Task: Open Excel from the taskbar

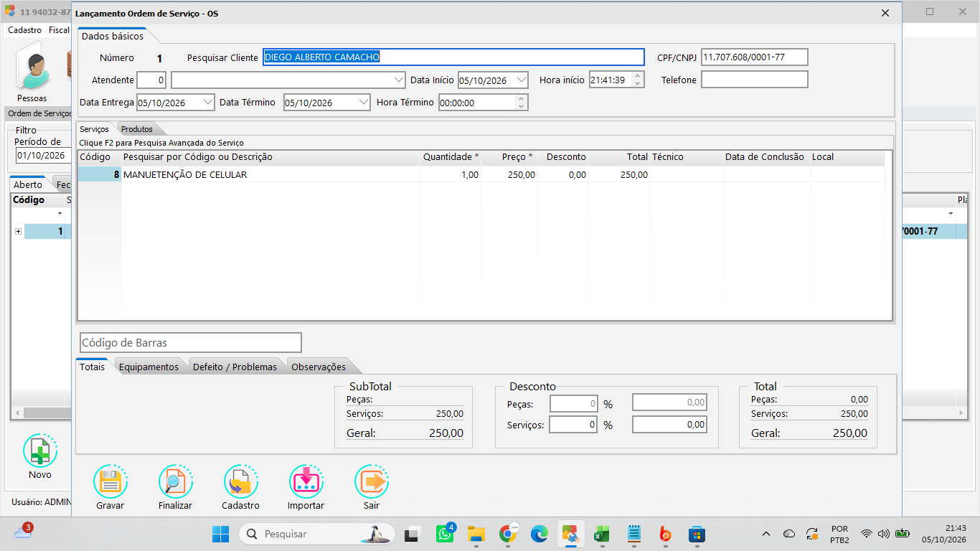Action: click(601, 534)
